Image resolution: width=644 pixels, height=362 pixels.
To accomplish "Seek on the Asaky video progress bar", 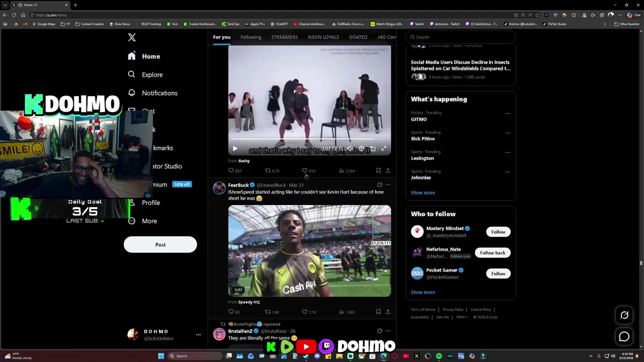I will coord(309,140).
